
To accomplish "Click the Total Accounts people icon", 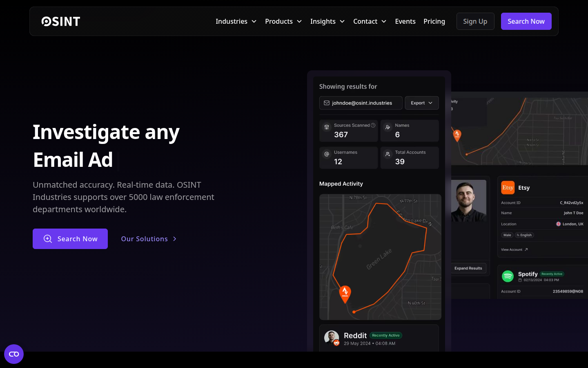I will [388, 154].
